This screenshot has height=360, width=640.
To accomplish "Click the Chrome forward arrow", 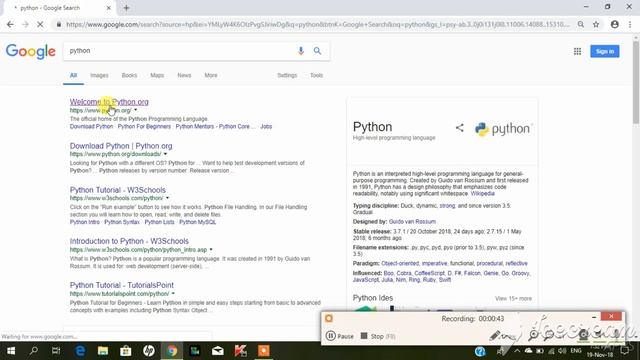I will click(25, 24).
